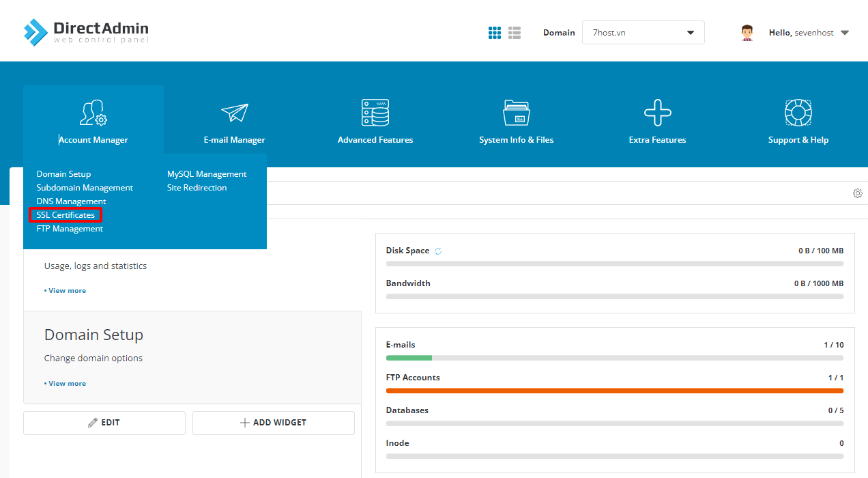The height and width of the screenshot is (478, 868).
Task: Click the EDIT button
Action: tap(104, 423)
